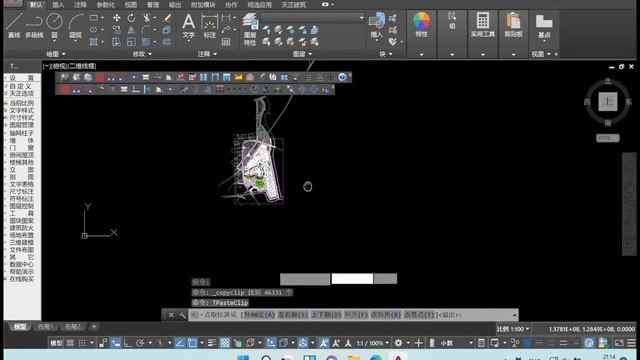
Task: Select the 直线 (Line) tool
Action: [14, 25]
